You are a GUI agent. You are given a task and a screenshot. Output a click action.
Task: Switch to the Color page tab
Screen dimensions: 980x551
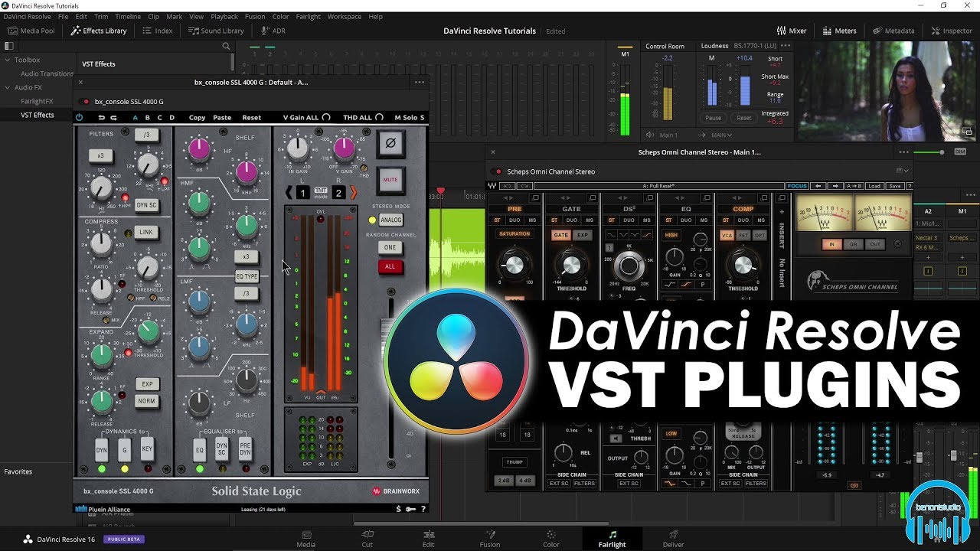pos(551,539)
